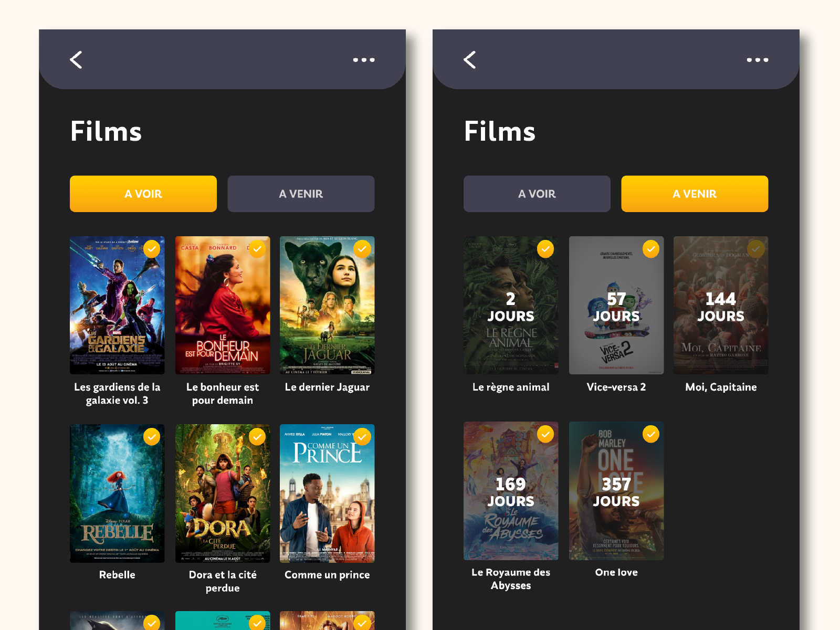Viewport: 840px width, 630px height.
Task: Click the title text "Rebelle"
Action: [x=117, y=575]
